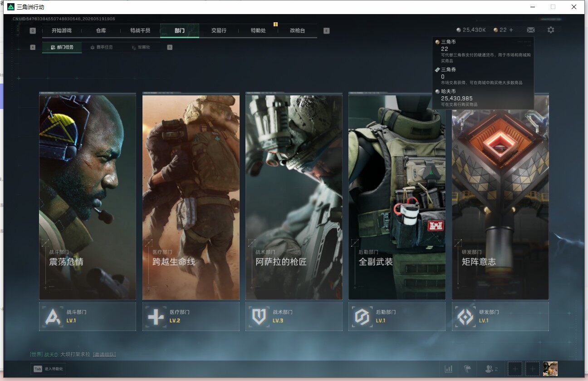Screen dimensions: 588x381
Task: Open the 全副武装 mission card
Action: 397,197
